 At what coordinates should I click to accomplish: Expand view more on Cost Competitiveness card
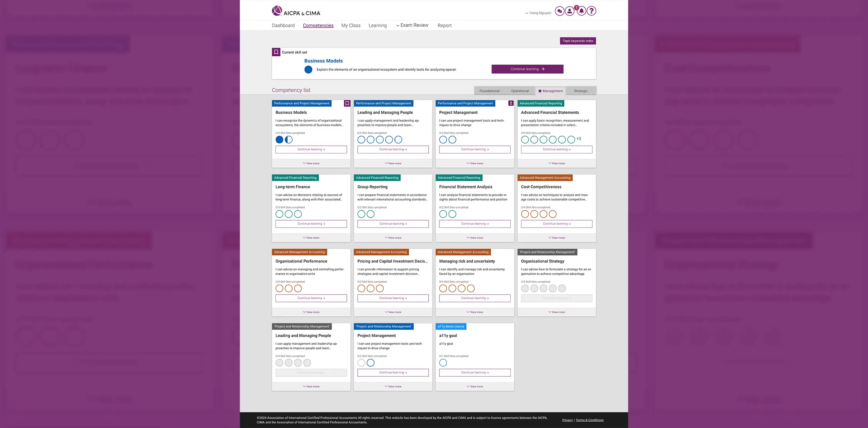point(556,238)
